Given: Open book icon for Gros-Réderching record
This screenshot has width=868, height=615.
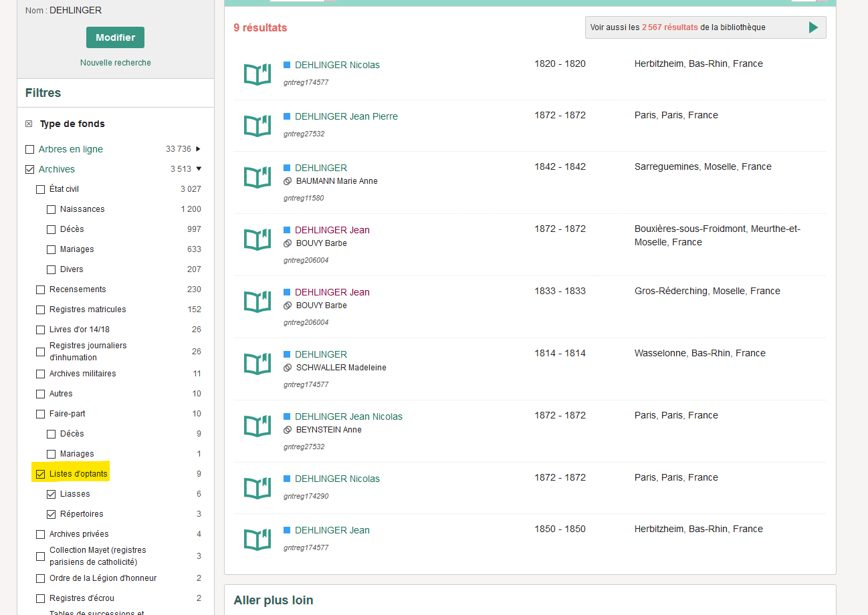Looking at the screenshot, I should 257,301.
